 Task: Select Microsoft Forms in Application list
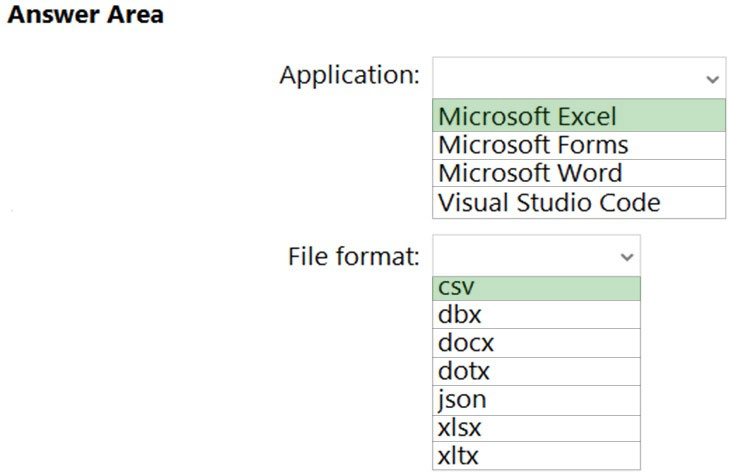(579, 145)
